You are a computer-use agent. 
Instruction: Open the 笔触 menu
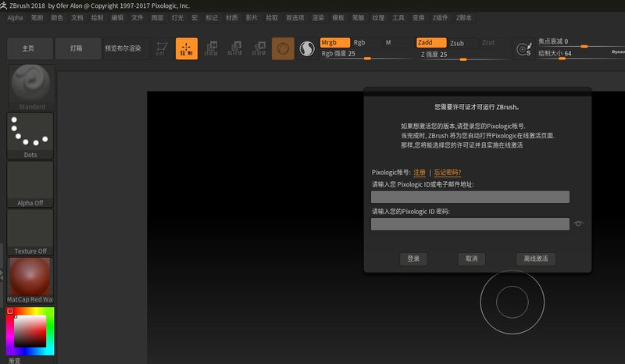358,18
